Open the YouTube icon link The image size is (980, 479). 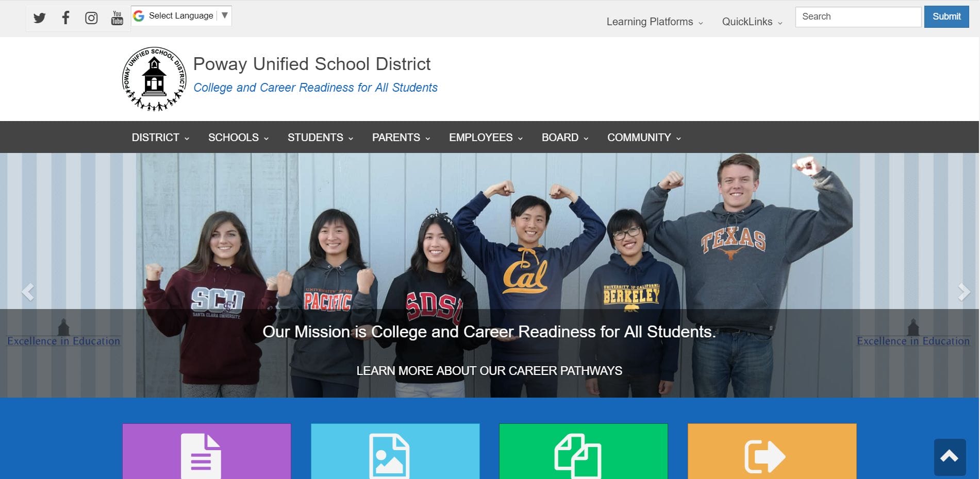[x=117, y=17]
